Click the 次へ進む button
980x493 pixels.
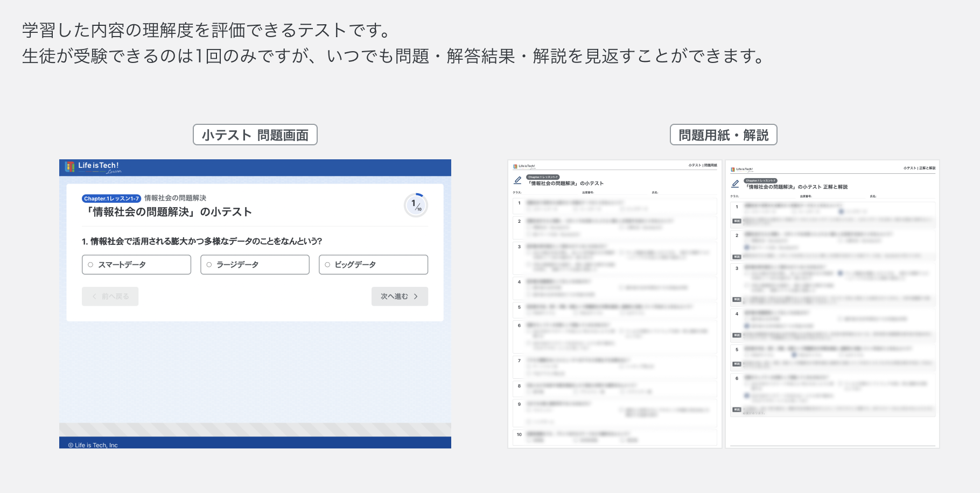400,297
